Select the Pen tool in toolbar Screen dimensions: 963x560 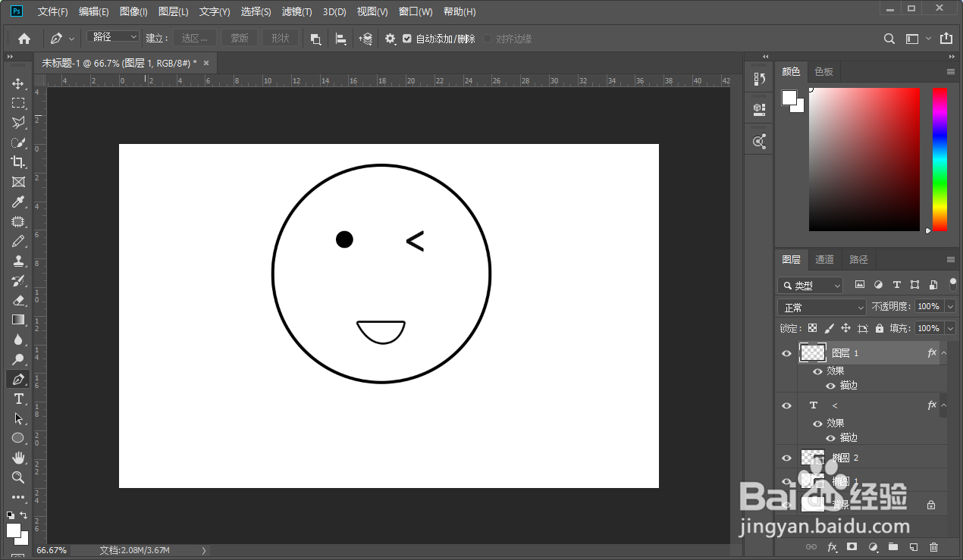point(18,379)
